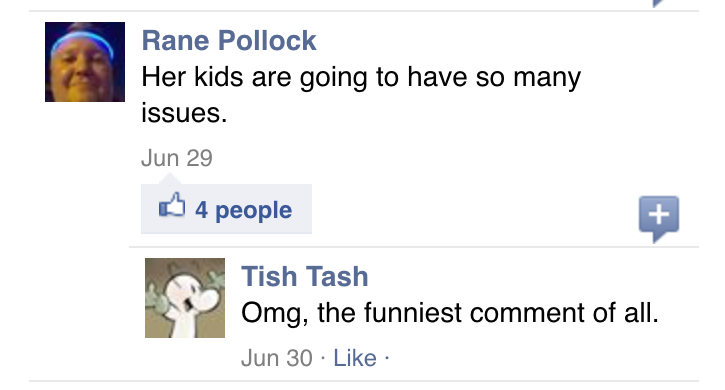Click the dot separator after Like
Screen dimensions: 725x390
point(387,358)
